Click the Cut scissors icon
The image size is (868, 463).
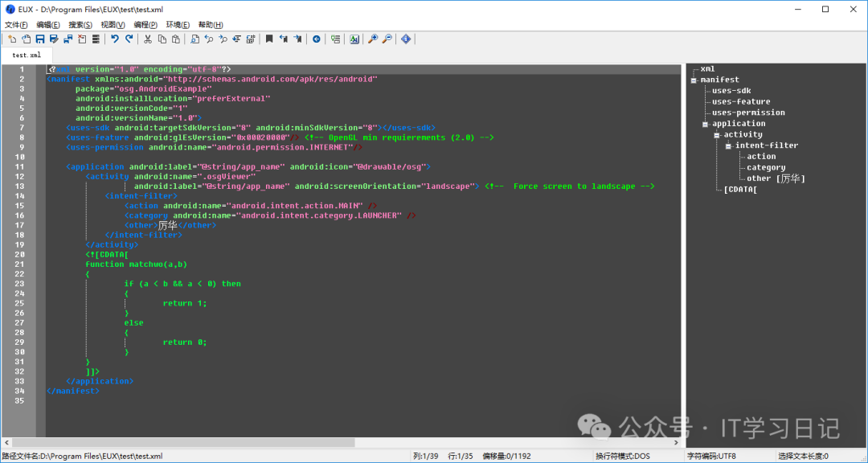click(x=148, y=39)
